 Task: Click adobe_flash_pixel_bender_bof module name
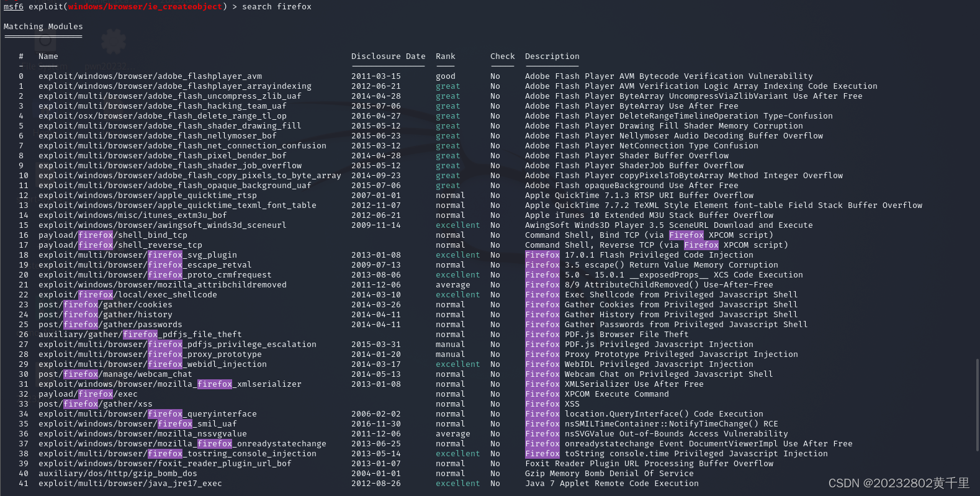point(163,156)
